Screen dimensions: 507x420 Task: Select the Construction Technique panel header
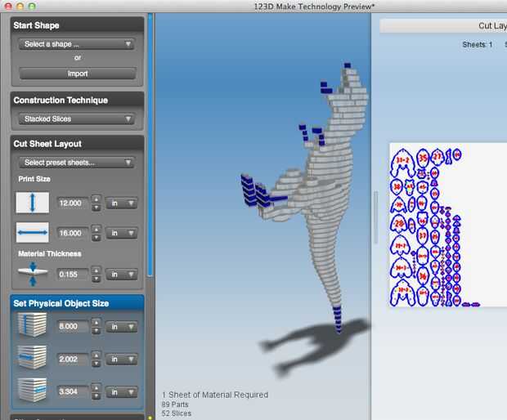pos(78,101)
